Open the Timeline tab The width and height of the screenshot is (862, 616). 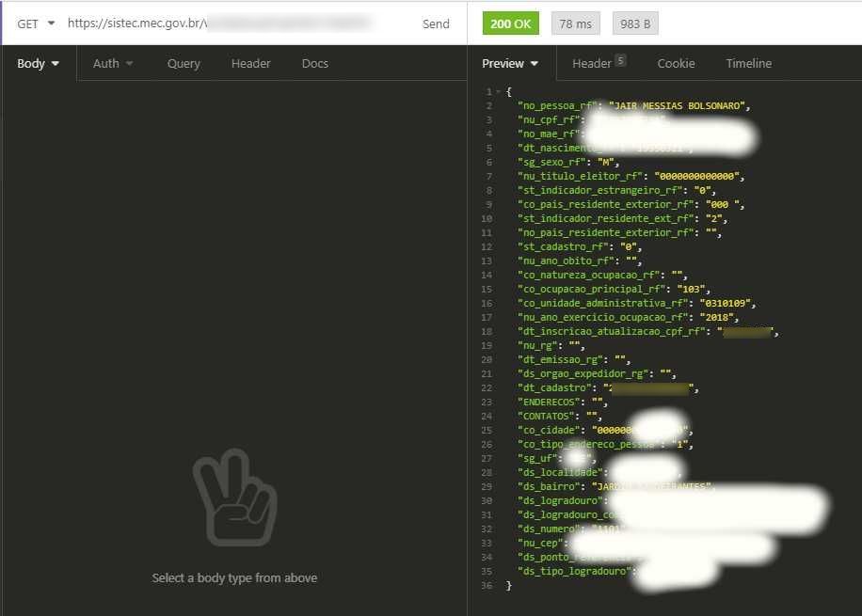[748, 63]
